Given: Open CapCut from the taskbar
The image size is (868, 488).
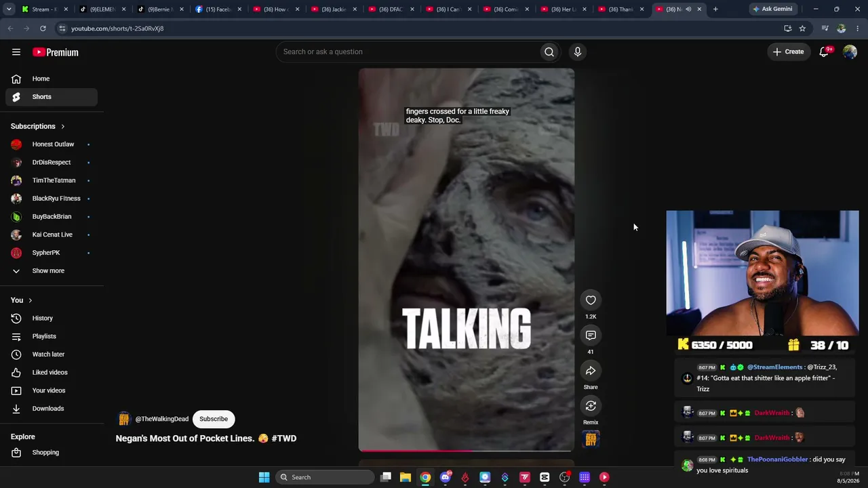Looking at the screenshot, I should coord(545,477).
